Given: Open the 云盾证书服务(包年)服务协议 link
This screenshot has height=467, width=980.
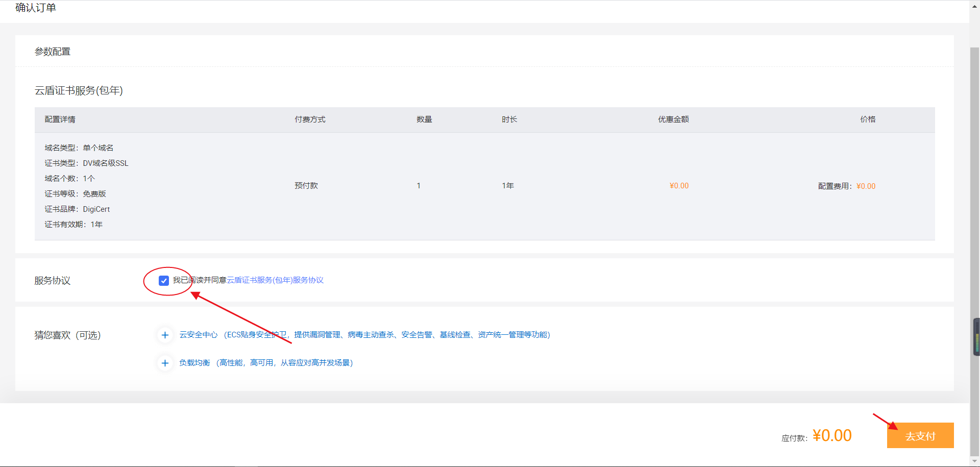Looking at the screenshot, I should 275,280.
